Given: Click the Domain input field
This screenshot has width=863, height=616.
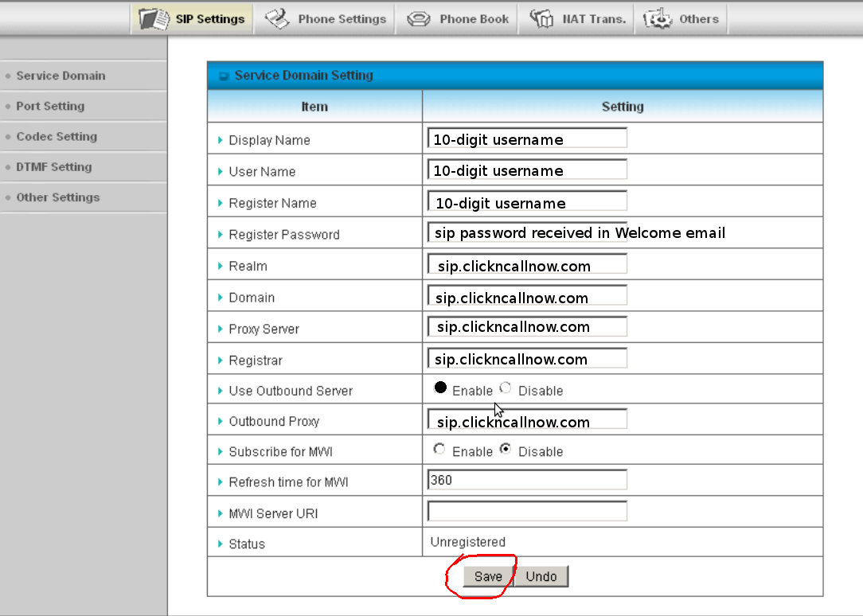Looking at the screenshot, I should tap(527, 295).
